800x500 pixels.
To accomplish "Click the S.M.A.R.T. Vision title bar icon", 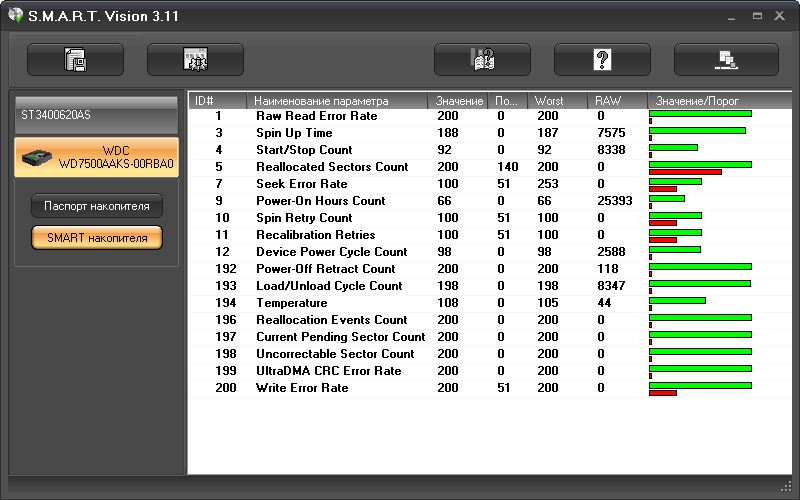I will click(16, 15).
